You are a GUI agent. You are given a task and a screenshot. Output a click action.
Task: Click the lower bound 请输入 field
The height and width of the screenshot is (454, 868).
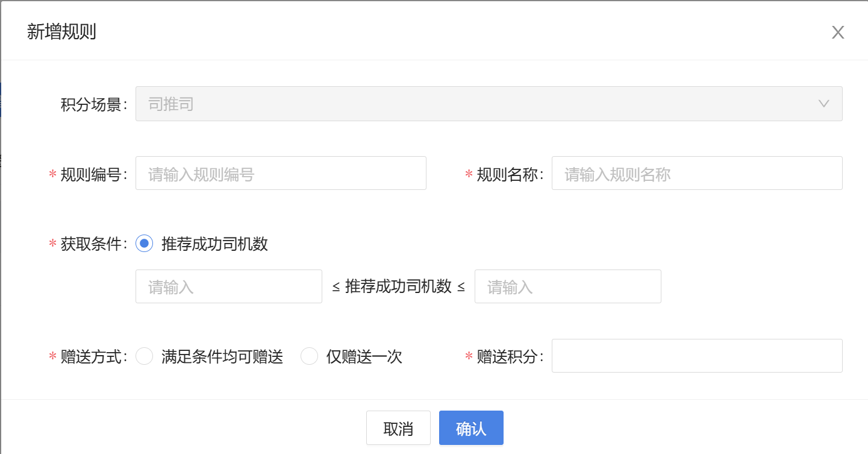pos(229,286)
